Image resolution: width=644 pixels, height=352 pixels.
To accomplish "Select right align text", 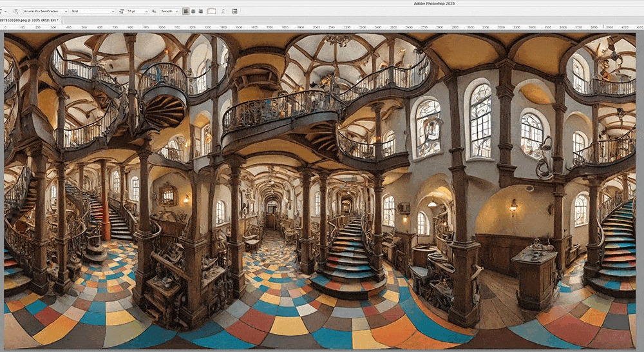I will (x=200, y=12).
